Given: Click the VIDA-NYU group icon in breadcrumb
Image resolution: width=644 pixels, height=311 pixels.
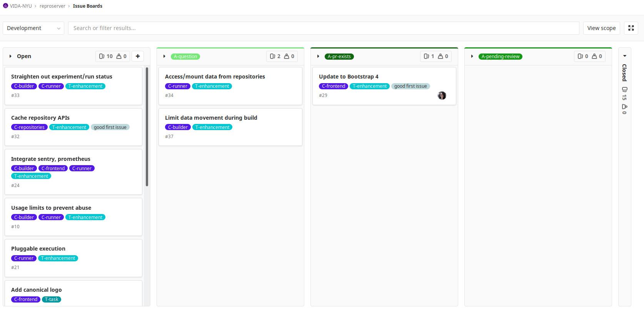Looking at the screenshot, I should pos(5,6).
